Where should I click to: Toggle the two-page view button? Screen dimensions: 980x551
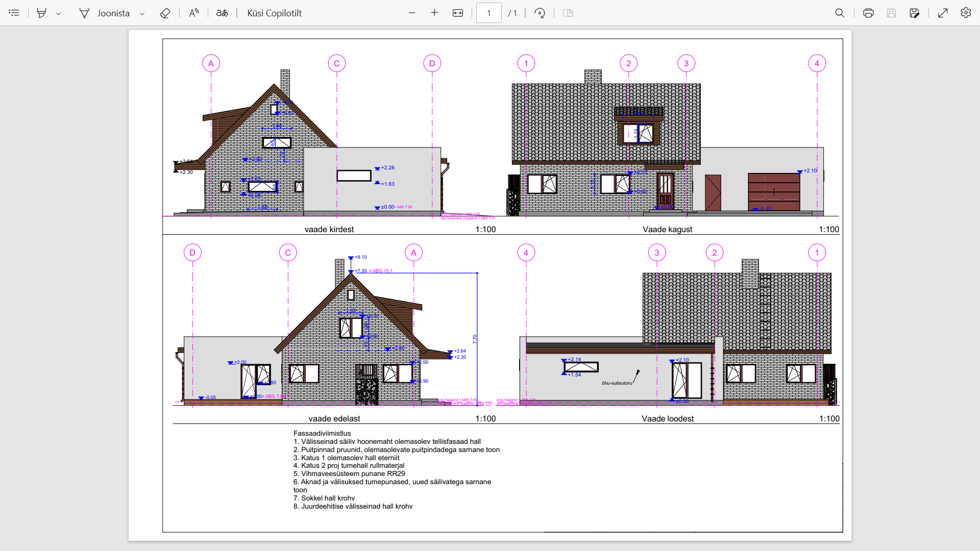pyautogui.click(x=568, y=13)
